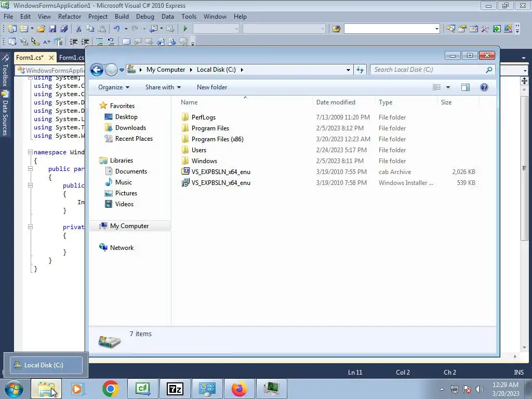Click the Explorer refresh button
Viewport: 532px width, 399px height.
(x=360, y=70)
